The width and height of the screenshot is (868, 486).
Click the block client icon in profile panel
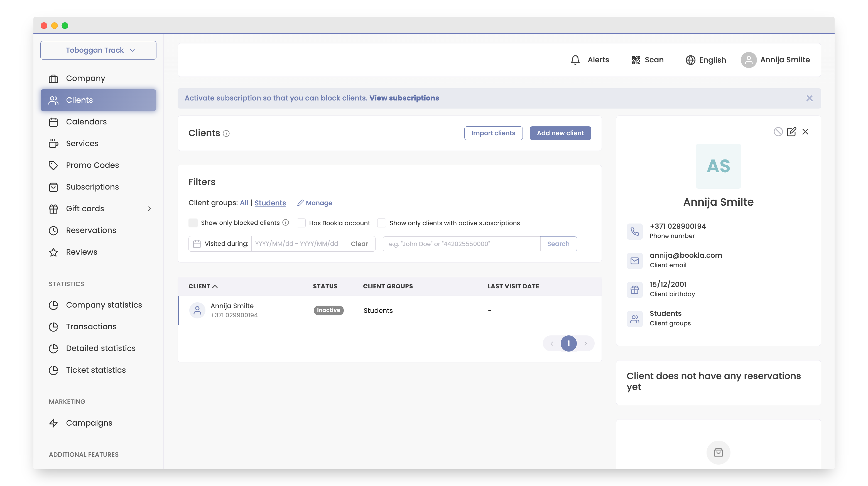pyautogui.click(x=778, y=132)
